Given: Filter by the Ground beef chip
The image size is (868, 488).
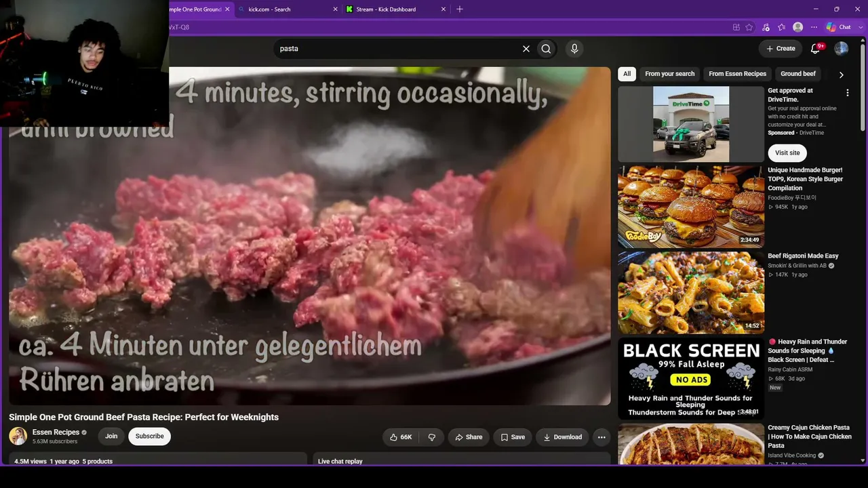Looking at the screenshot, I should (x=798, y=74).
